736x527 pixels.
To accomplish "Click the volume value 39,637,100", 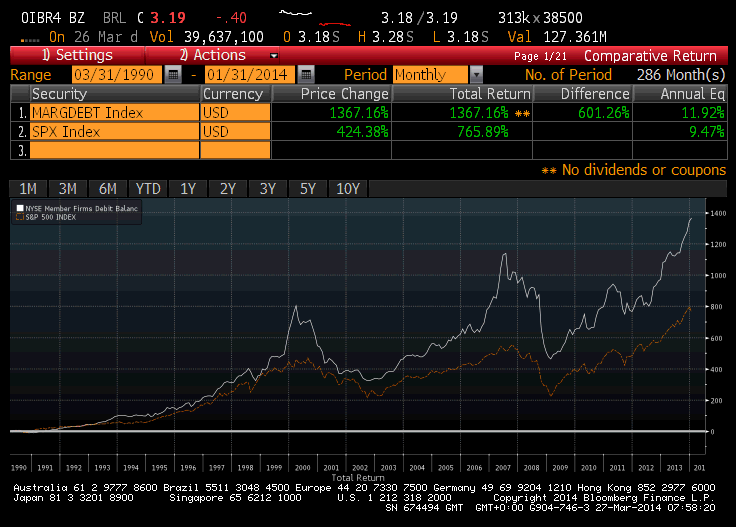I will (x=223, y=37).
